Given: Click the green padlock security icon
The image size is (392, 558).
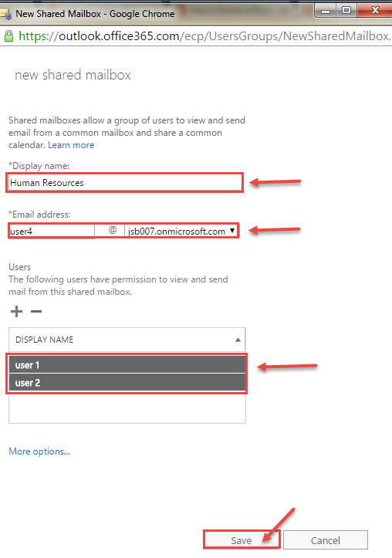Looking at the screenshot, I should [8, 36].
